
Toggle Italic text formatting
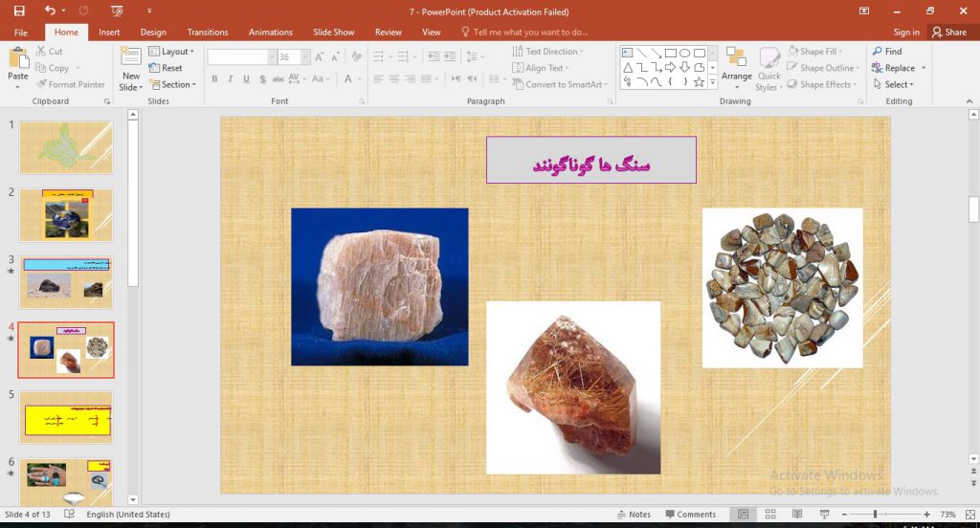click(x=231, y=79)
